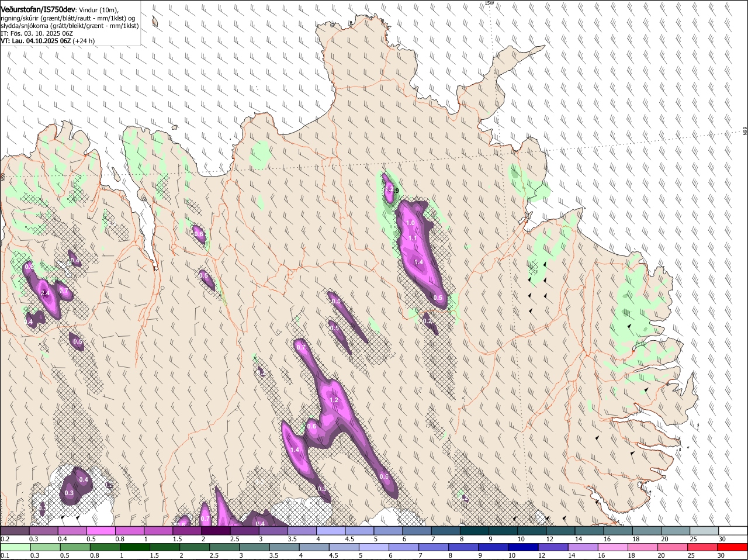
Task: Select the periwinkle 7 mm rain swatch
Action: click(433, 548)
